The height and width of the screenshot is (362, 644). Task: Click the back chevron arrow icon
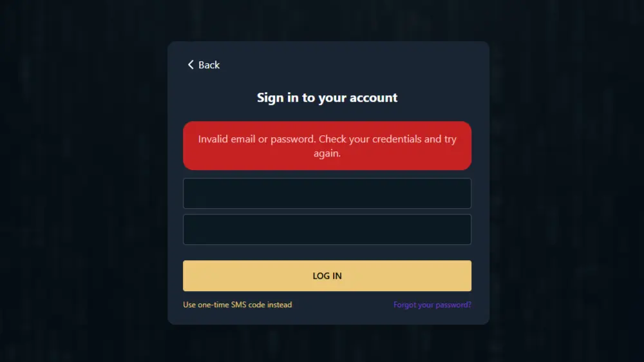[x=191, y=64]
